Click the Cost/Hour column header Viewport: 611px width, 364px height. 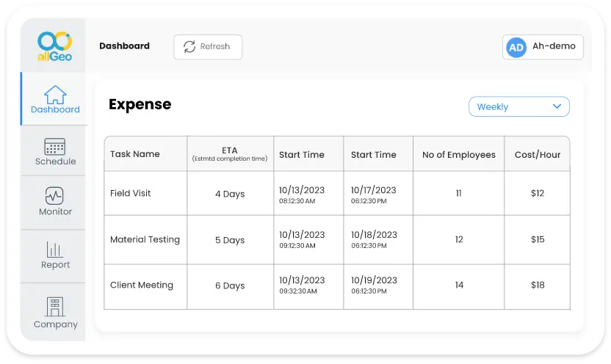coord(537,154)
